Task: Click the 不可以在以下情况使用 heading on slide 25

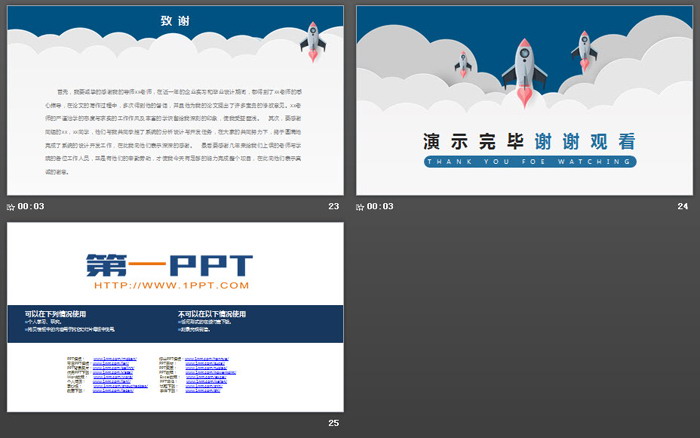Action: coord(212,314)
